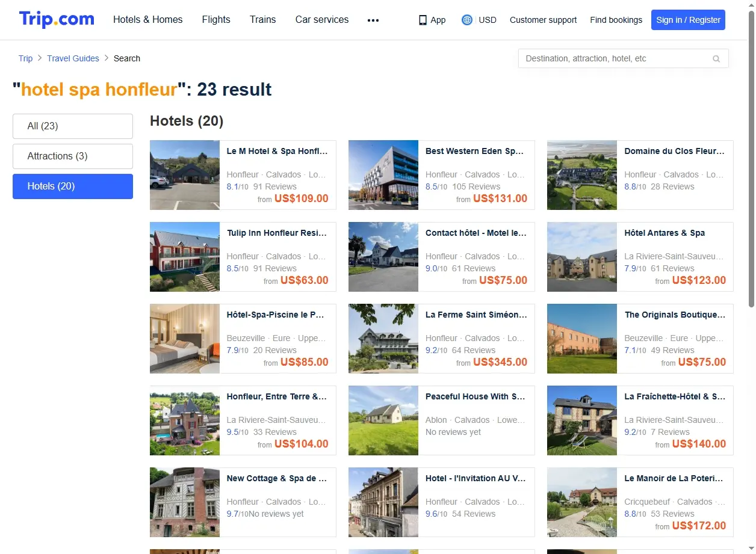The width and height of the screenshot is (756, 554).
Task: Select the Hotels (20) filter
Action: 73,186
